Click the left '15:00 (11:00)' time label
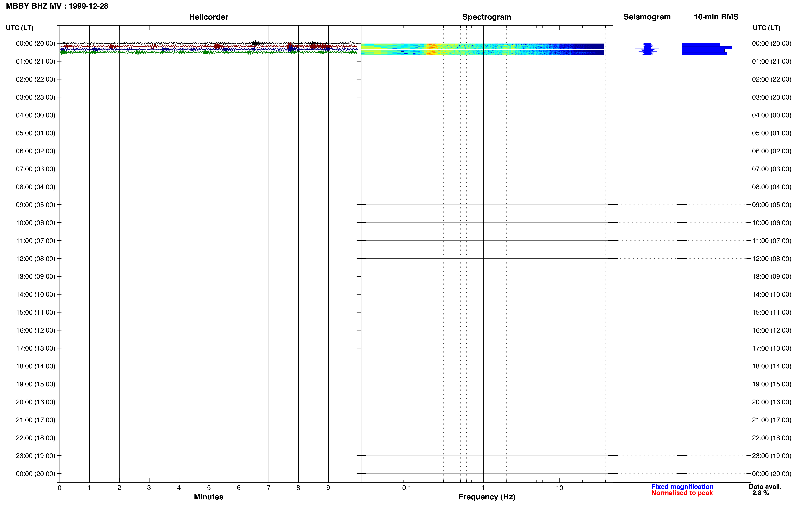Screen dimensions: 812x508 [36, 313]
